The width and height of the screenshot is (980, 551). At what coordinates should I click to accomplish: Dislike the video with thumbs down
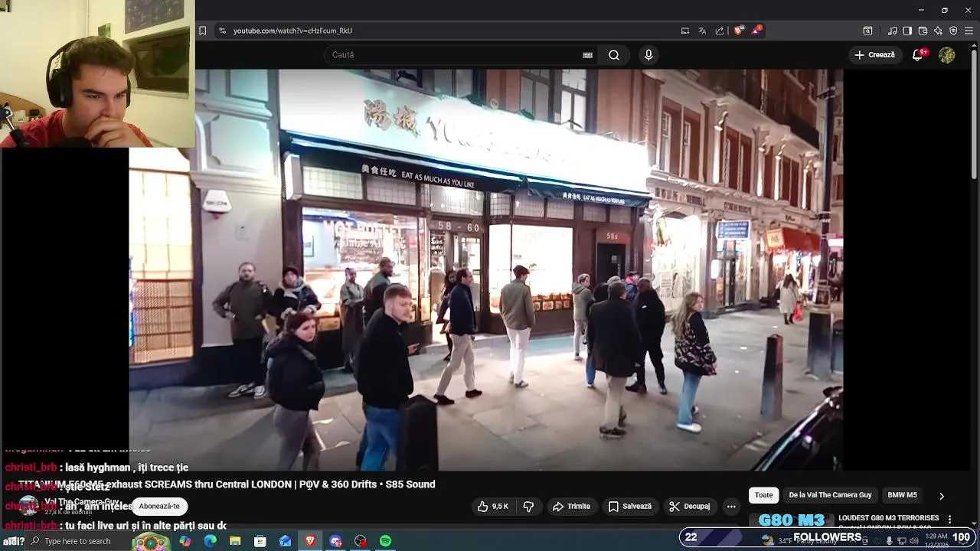528,507
